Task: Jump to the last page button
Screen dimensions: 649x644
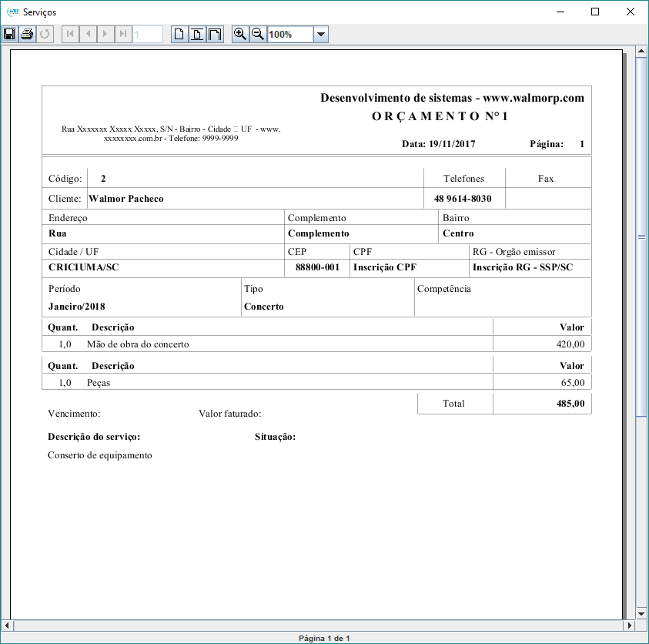Action: pyautogui.click(x=123, y=34)
